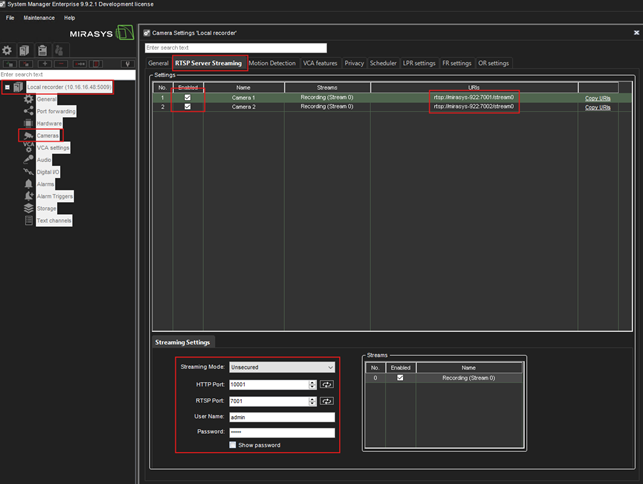Screen dimensions: 643x484
Task: Click the Local recorder server icon
Action: point(18,87)
